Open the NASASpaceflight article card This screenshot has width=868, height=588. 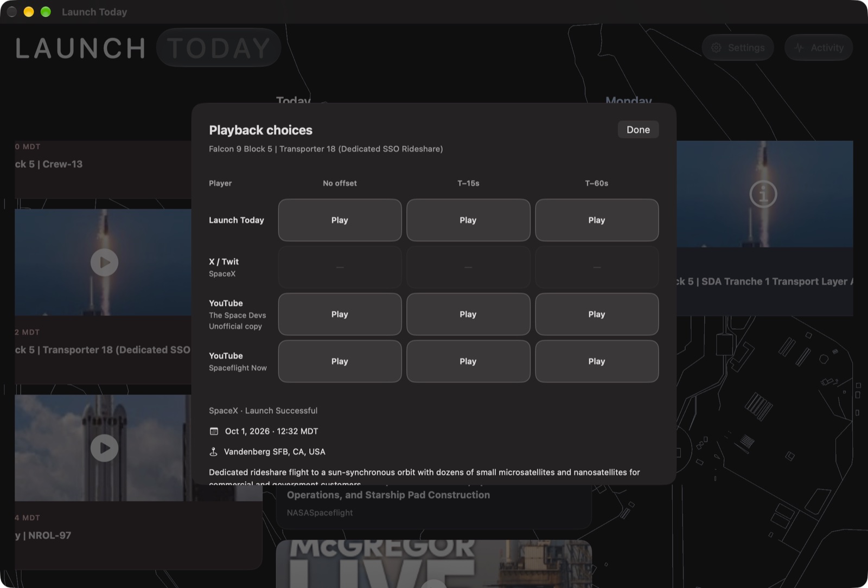(x=434, y=507)
